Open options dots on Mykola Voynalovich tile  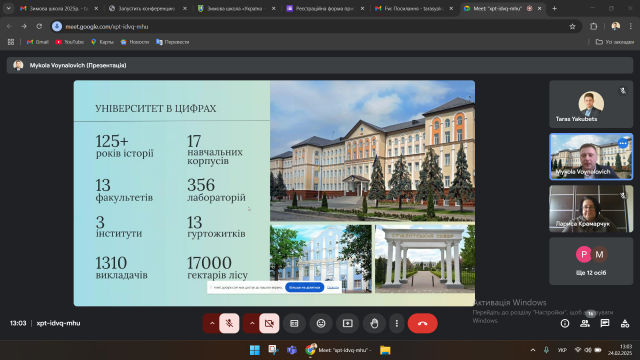coord(623,143)
